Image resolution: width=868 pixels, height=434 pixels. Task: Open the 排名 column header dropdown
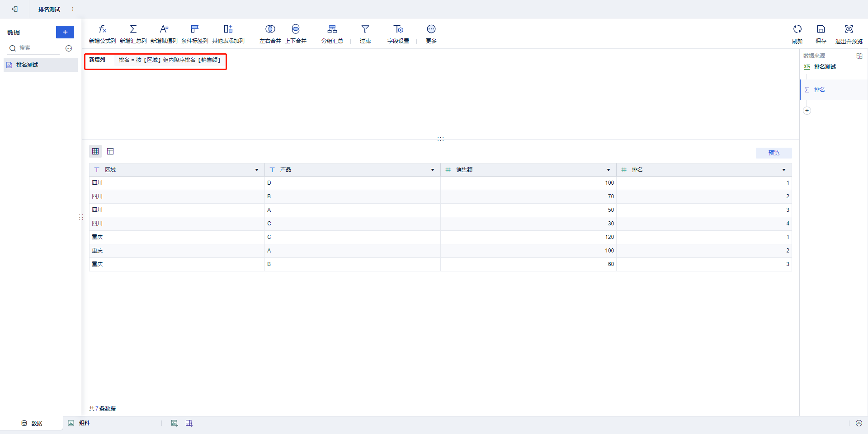(x=784, y=170)
